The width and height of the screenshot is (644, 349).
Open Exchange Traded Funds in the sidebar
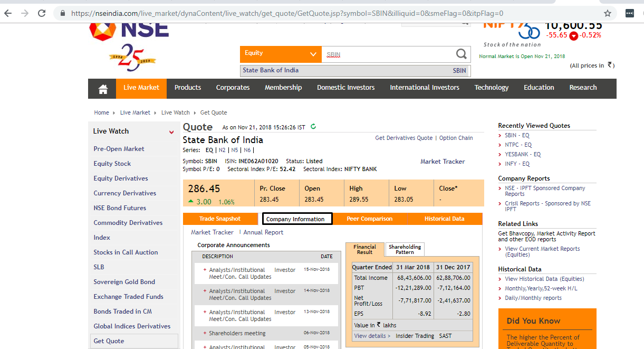tap(129, 297)
